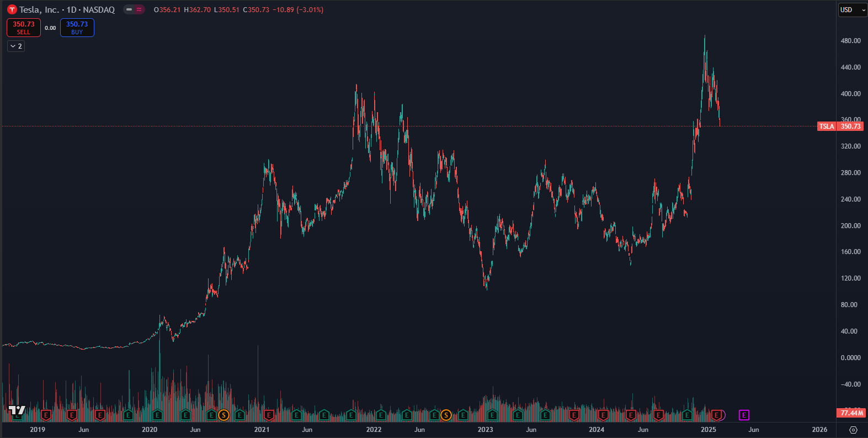
Task: Click the Tesla logo icon beside the symbol
Action: pyautogui.click(x=12, y=10)
